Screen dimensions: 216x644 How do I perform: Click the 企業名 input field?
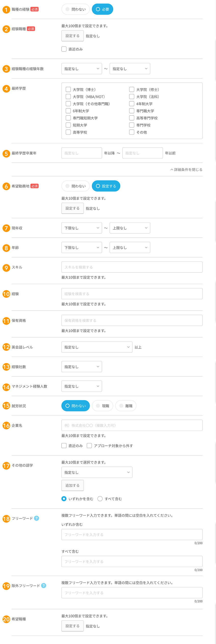click(132, 425)
